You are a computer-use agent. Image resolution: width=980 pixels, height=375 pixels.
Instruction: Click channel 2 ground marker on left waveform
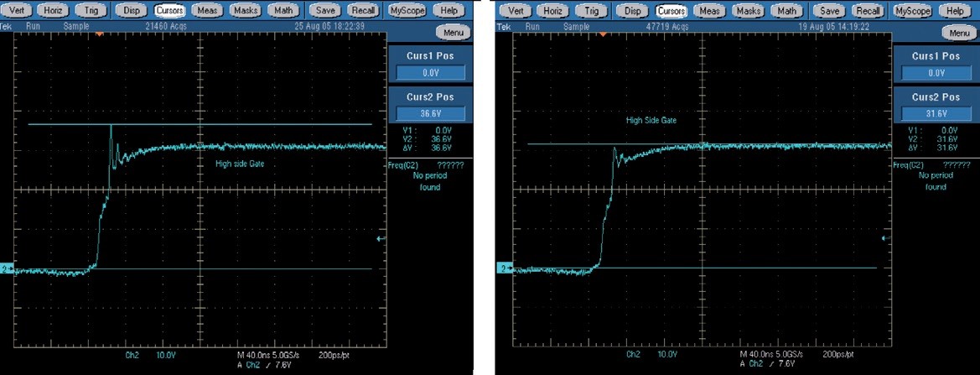(7, 269)
